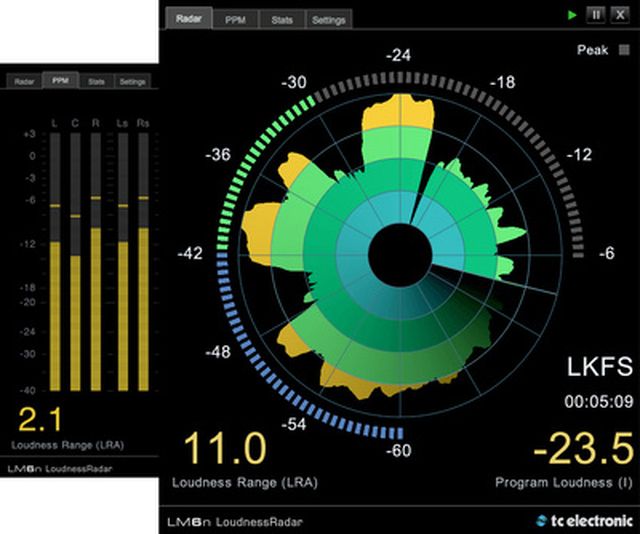
Task: Open the Settings tab in main window
Action: point(329,20)
